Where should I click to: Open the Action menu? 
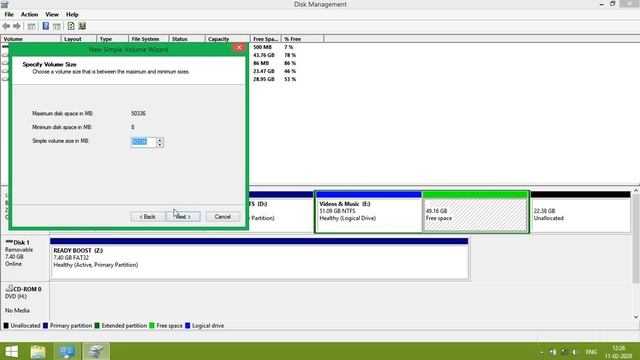point(29,14)
